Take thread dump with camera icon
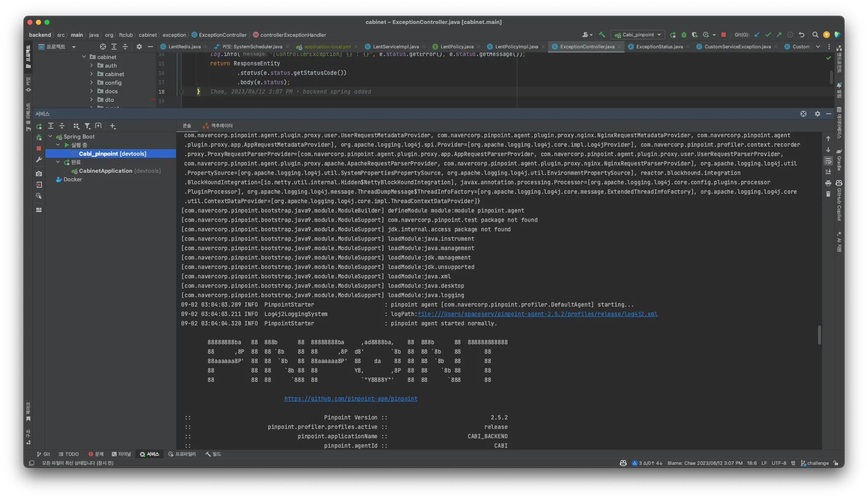The image size is (868, 499). click(39, 174)
